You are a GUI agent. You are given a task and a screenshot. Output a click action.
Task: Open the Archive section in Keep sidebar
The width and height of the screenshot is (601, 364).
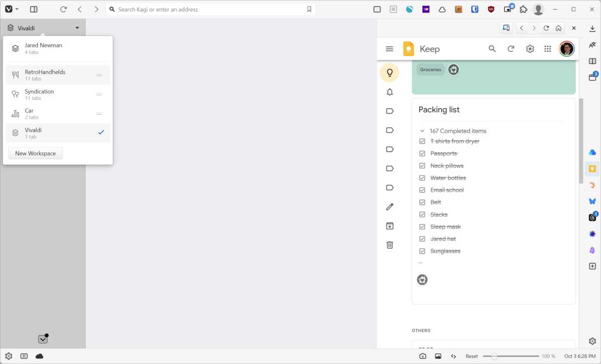pos(390,226)
